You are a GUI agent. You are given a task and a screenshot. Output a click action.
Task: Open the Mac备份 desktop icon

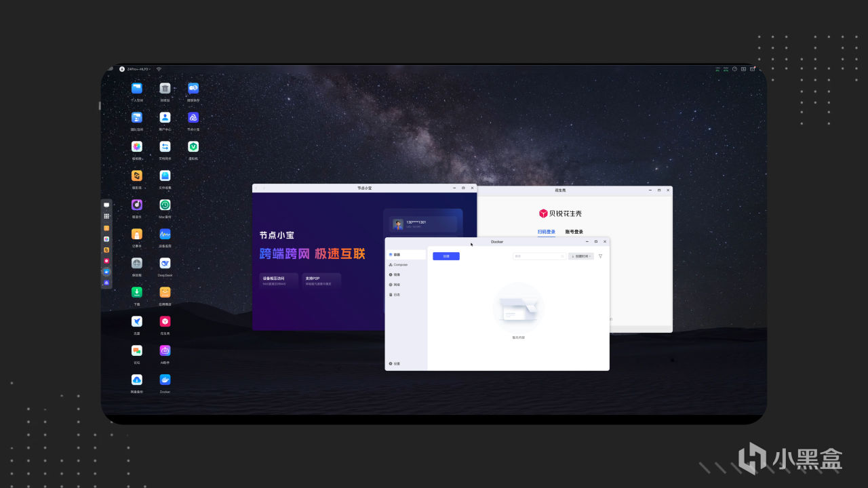(165, 205)
